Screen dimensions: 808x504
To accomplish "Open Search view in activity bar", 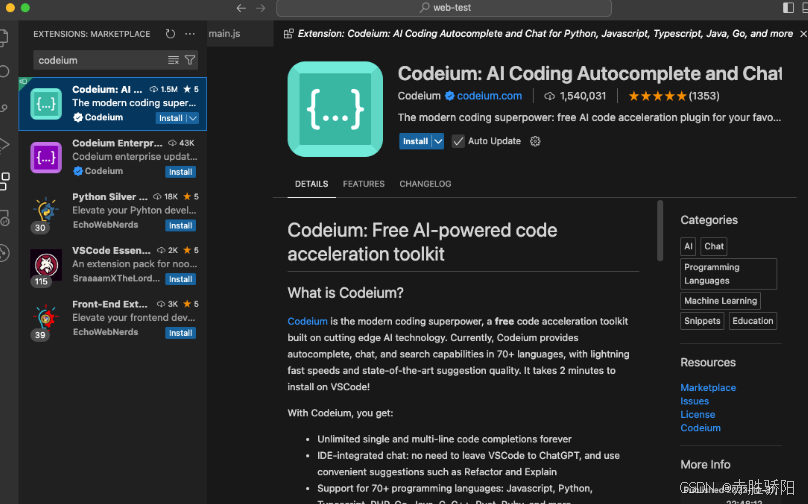I will (4, 71).
